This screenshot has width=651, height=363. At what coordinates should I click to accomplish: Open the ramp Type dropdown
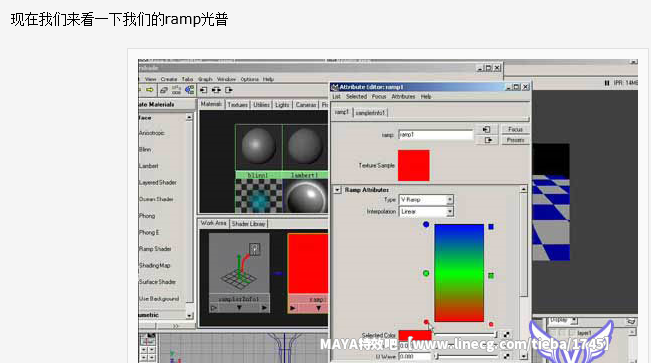pos(426,200)
